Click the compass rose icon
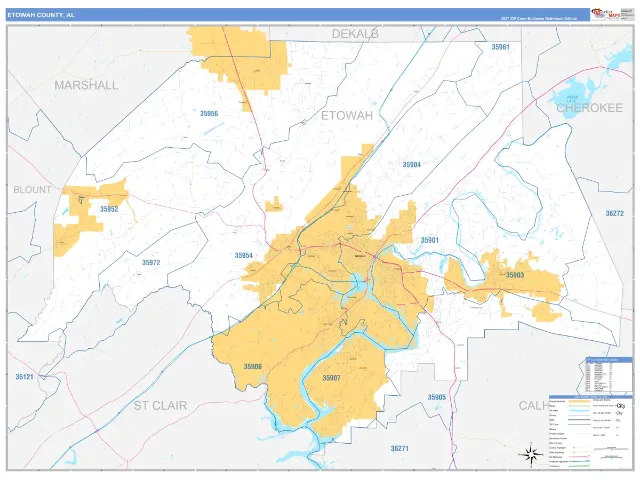Image resolution: width=640 pixels, height=480 pixels. 531,455
